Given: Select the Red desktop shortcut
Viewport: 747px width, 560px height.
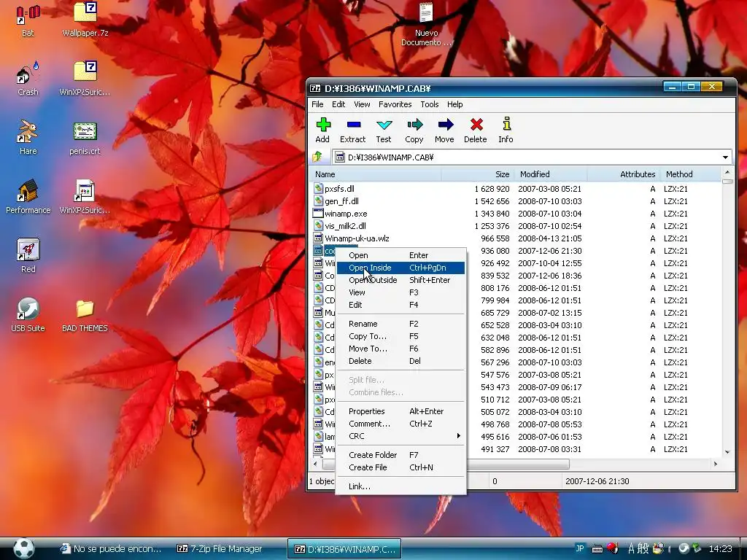Looking at the screenshot, I should tap(28, 256).
